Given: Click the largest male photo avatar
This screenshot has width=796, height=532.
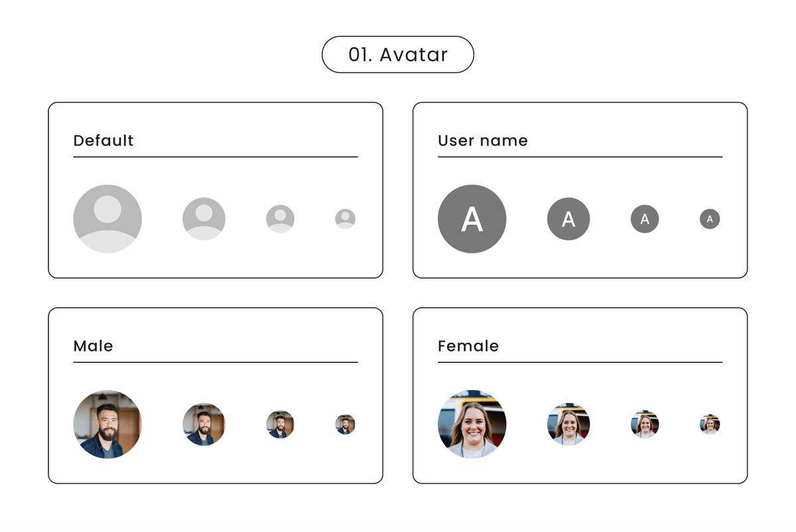Looking at the screenshot, I should 107,425.
